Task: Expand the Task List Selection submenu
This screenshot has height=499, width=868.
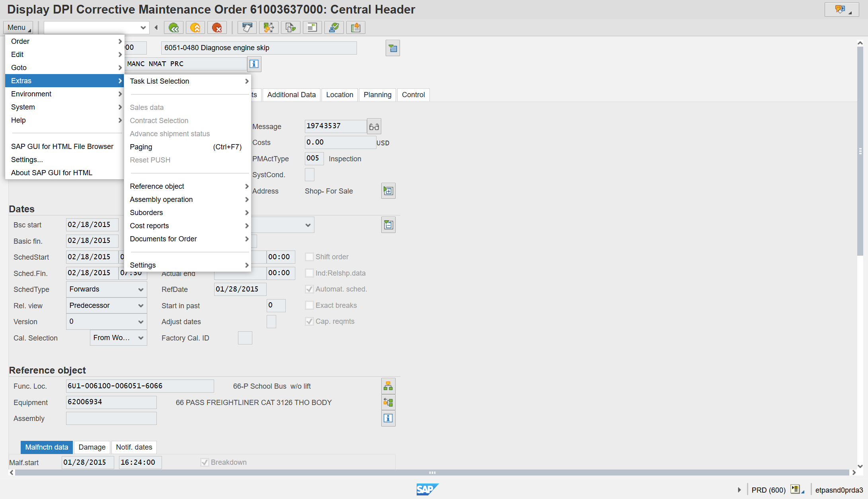Action: point(188,81)
